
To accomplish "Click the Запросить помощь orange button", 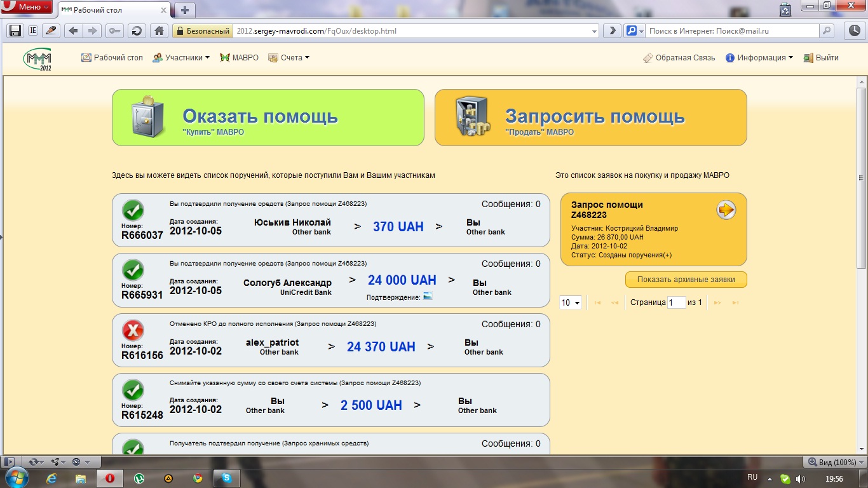I will pos(591,118).
